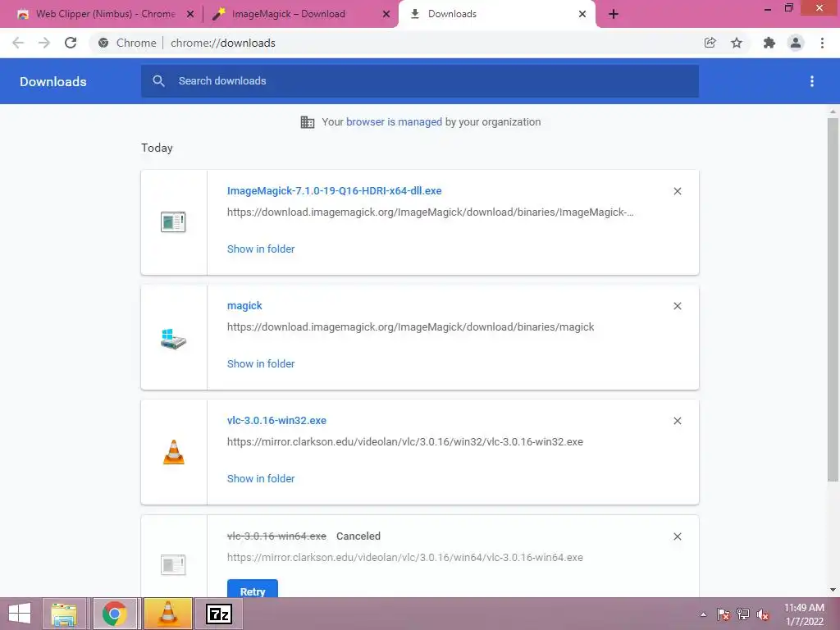The width and height of the screenshot is (840, 630).
Task: Show ImageMagick exe in folder
Action: (x=261, y=249)
